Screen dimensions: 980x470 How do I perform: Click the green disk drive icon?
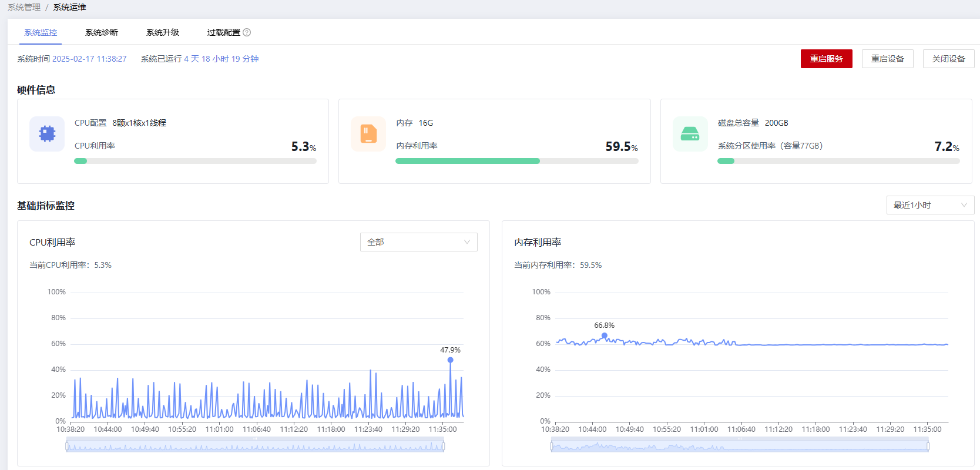690,134
